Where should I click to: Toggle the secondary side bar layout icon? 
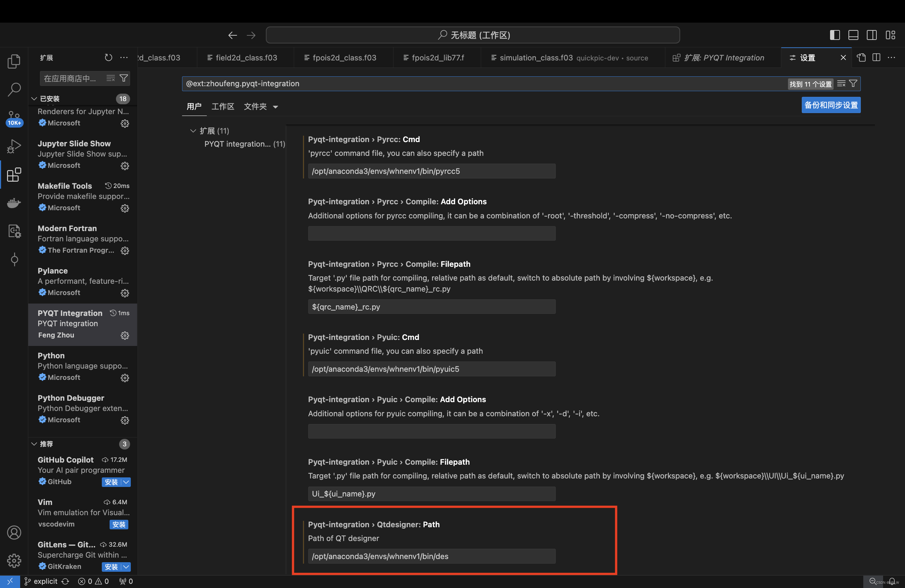click(871, 35)
